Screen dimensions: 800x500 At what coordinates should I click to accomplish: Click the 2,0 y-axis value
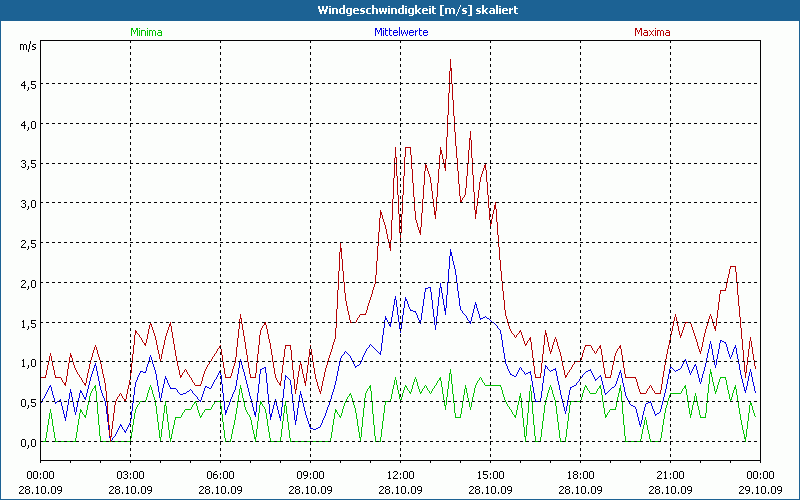(28, 284)
